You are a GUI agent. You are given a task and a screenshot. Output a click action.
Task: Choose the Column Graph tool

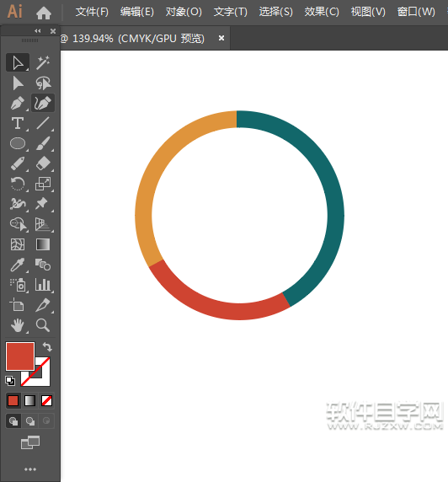point(43,285)
